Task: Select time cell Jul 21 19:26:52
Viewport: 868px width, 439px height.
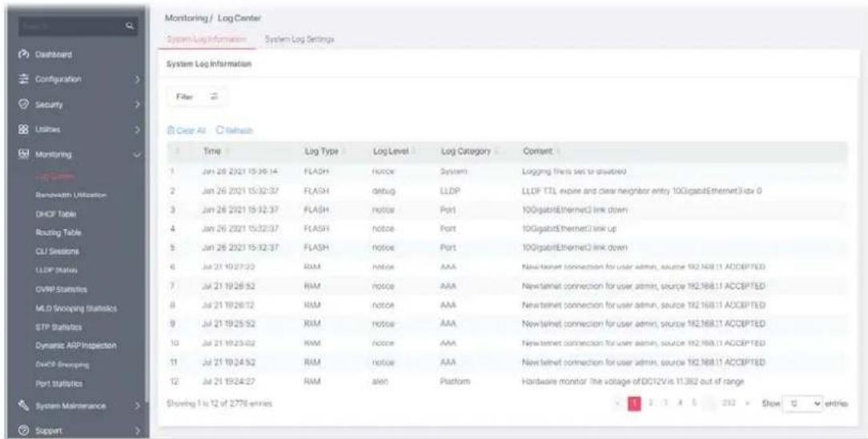Action: point(229,286)
